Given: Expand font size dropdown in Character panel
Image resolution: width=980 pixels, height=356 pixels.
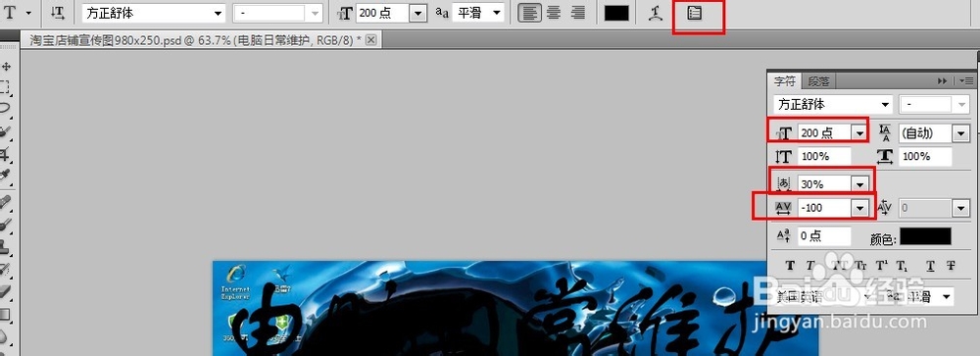Looking at the screenshot, I should (860, 132).
